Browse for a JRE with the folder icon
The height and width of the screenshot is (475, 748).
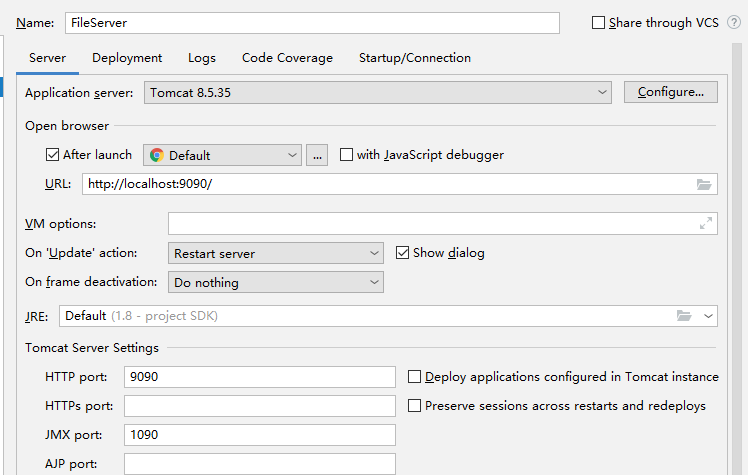pyautogui.click(x=684, y=316)
